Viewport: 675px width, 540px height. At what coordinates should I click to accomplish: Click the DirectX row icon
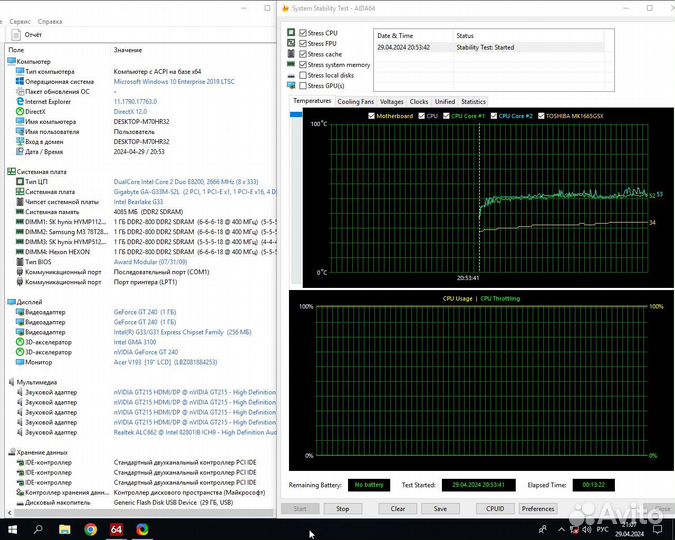click(x=20, y=112)
